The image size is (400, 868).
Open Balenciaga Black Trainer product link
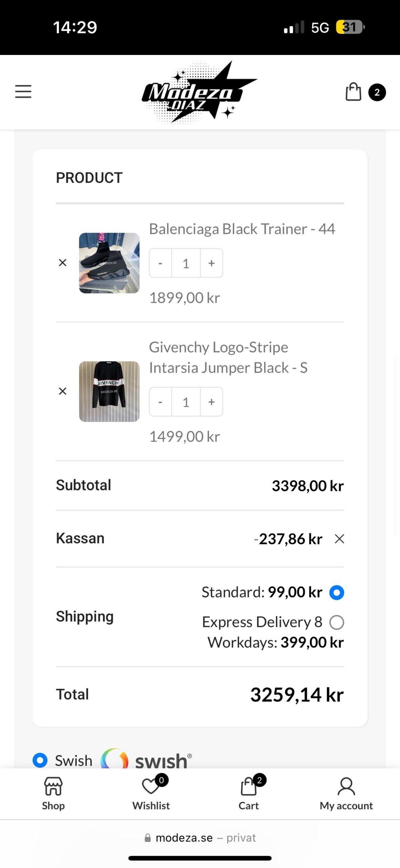[242, 229]
